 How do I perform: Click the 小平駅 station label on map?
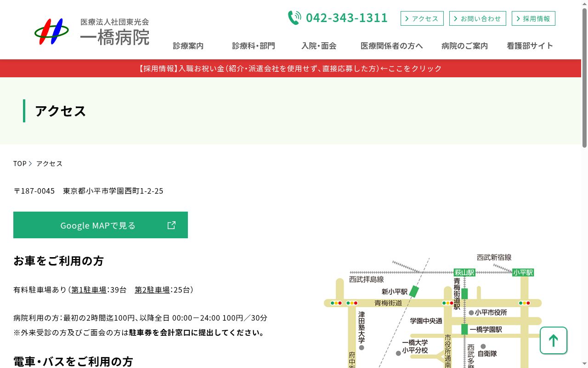coord(523,272)
